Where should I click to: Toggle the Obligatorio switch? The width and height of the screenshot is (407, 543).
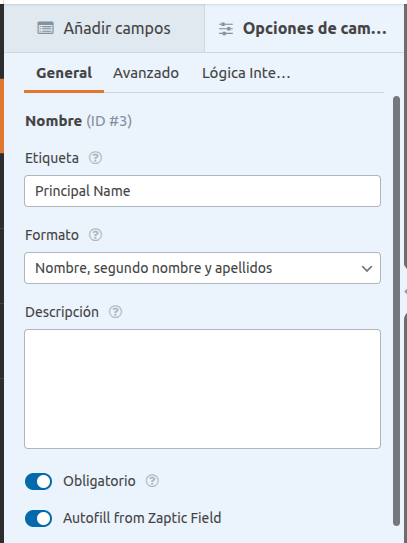point(38,481)
